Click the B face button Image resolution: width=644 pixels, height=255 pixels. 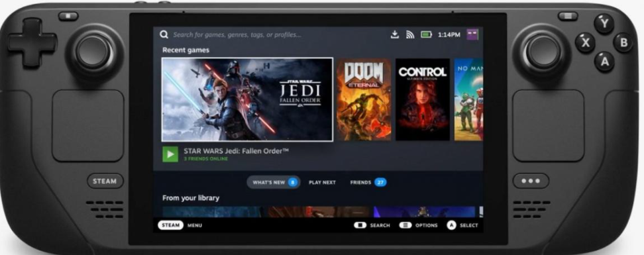coord(623,42)
